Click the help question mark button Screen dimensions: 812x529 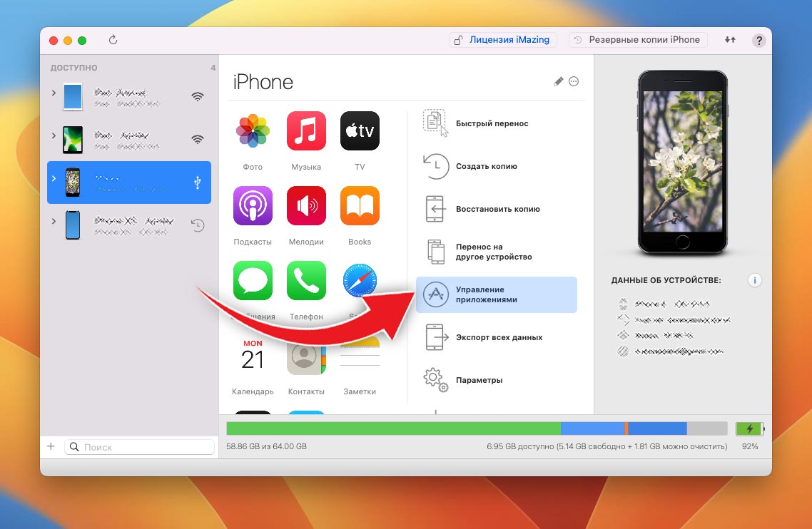pyautogui.click(x=758, y=41)
